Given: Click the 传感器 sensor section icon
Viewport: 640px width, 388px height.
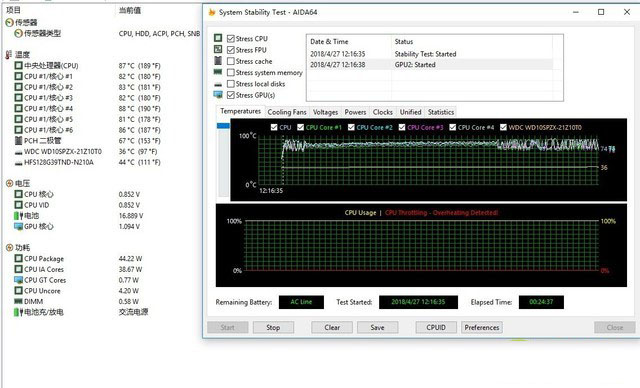Looking at the screenshot, I should tap(9, 22).
